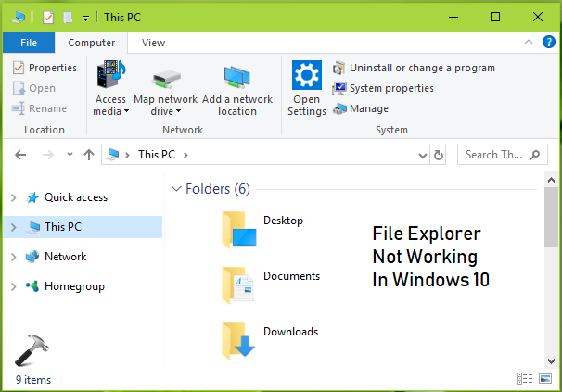Click the search magnifier icon

534,155
